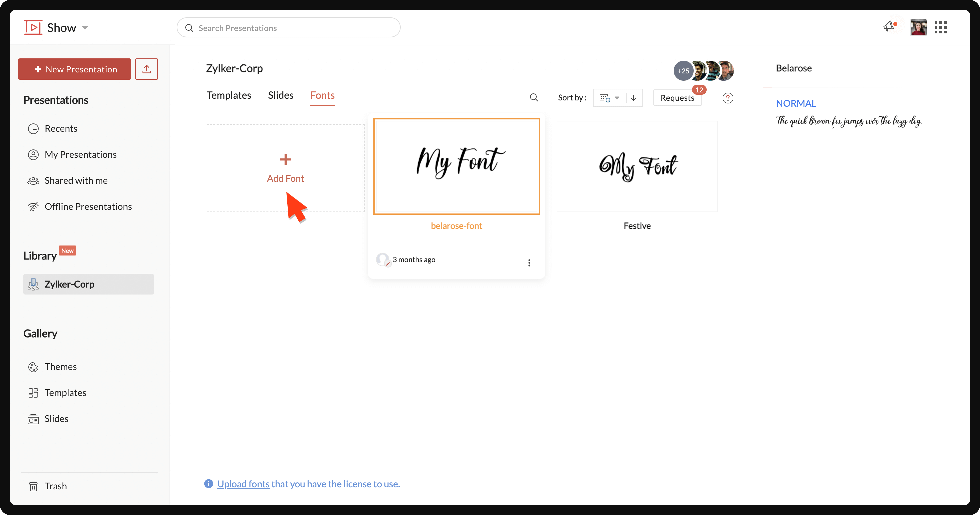The width and height of the screenshot is (980, 515).
Task: Open the announcements megaphone icon
Action: pos(889,27)
